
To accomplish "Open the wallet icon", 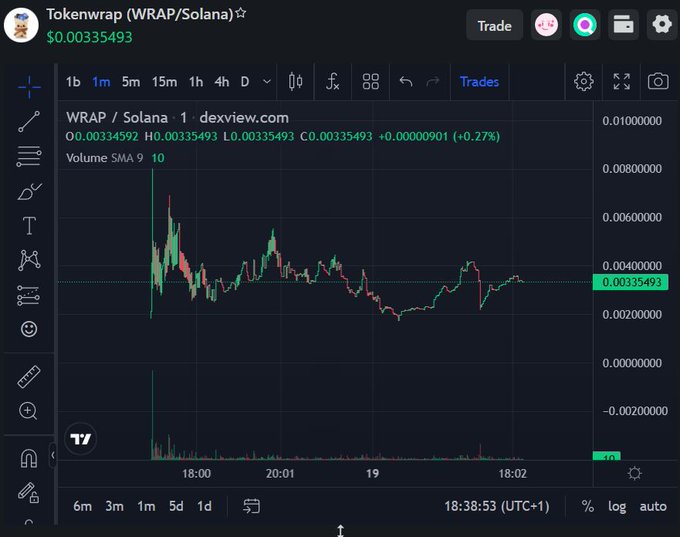I will [623, 25].
